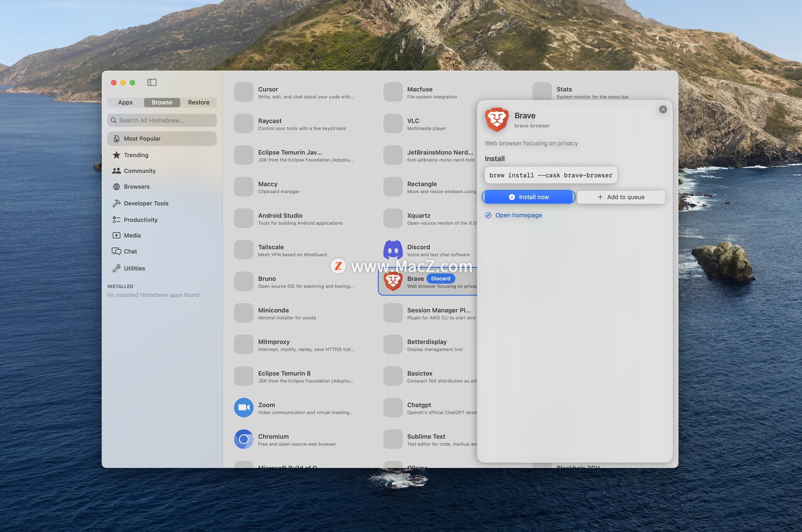Click the Zoom camera app icon
Screen dimensions: 802x532
244,408
